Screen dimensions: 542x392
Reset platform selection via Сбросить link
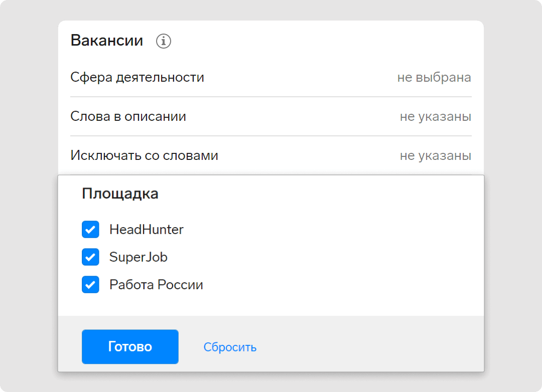[x=230, y=347]
